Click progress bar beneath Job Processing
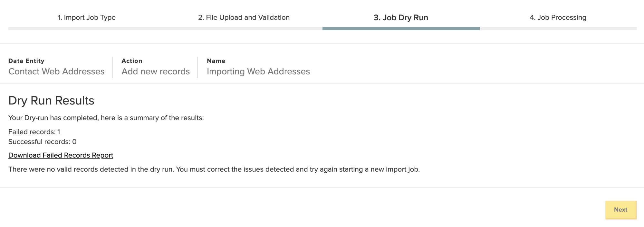The height and width of the screenshot is (227, 644). click(558, 29)
